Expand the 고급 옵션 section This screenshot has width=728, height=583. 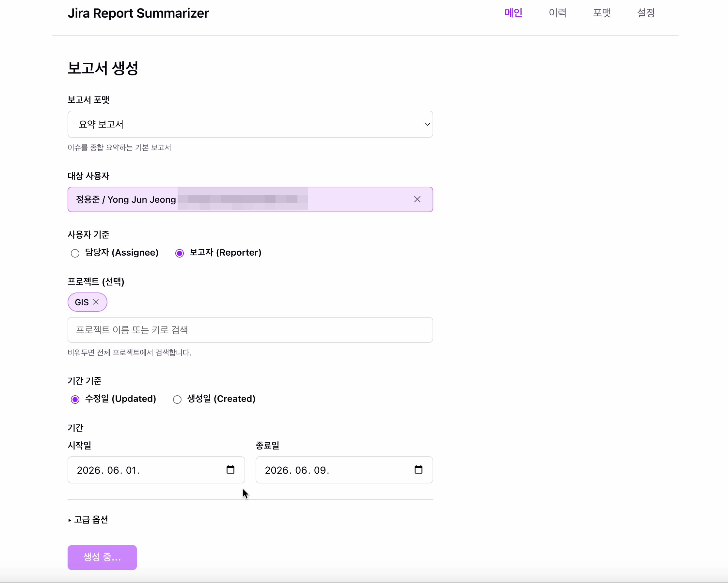coord(88,520)
